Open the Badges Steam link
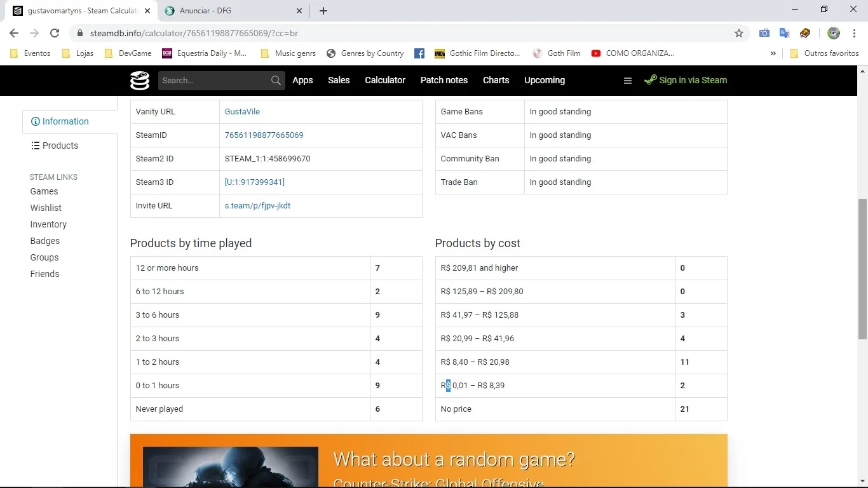868x488 pixels. pyautogui.click(x=45, y=241)
